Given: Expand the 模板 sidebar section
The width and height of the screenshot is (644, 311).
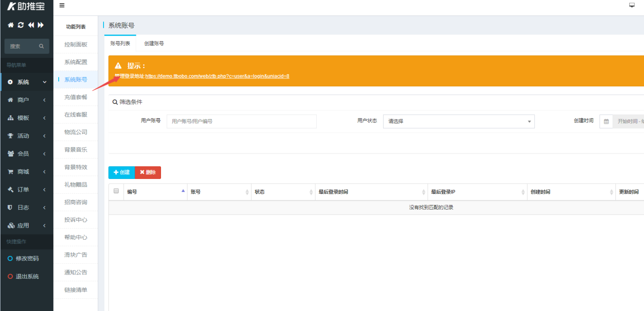Looking at the screenshot, I should [x=23, y=118].
